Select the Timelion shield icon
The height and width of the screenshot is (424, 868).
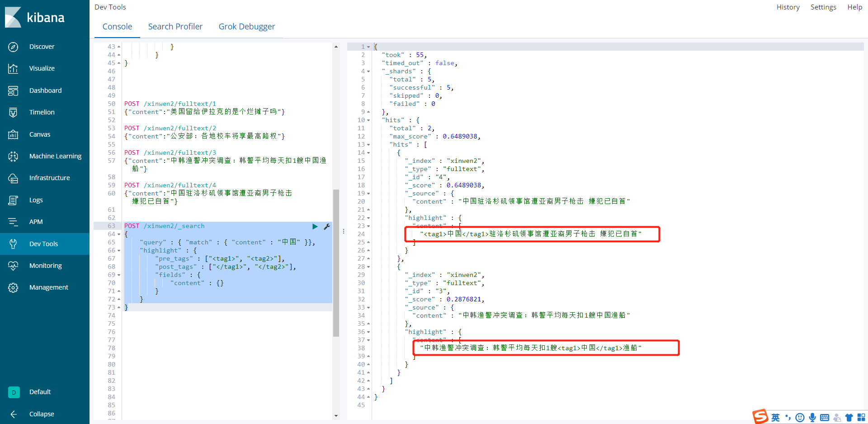click(x=13, y=112)
